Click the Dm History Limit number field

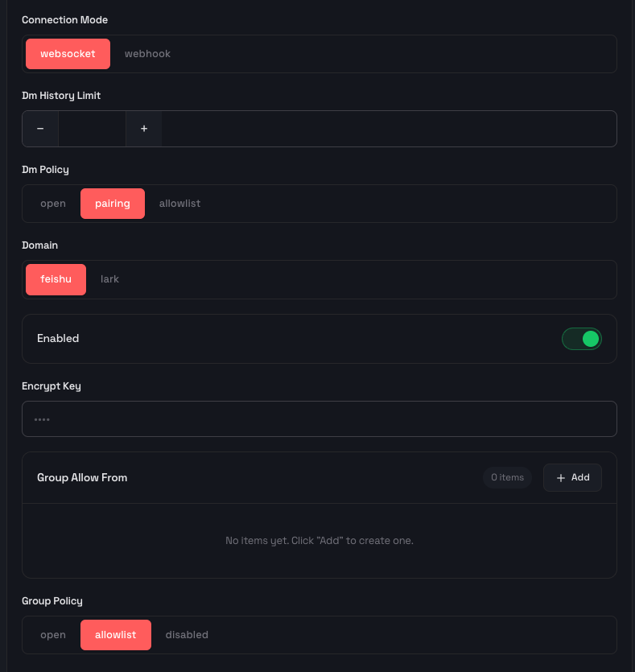pyautogui.click(x=92, y=129)
